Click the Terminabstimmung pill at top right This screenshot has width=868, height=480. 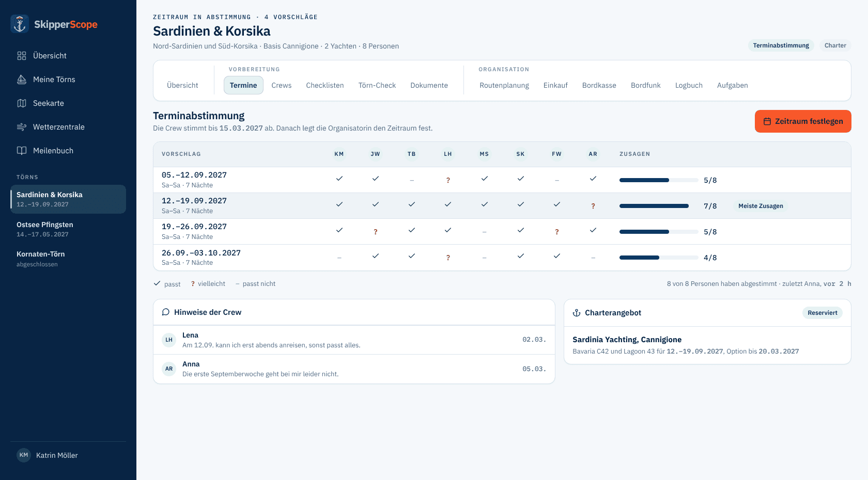coord(781,45)
